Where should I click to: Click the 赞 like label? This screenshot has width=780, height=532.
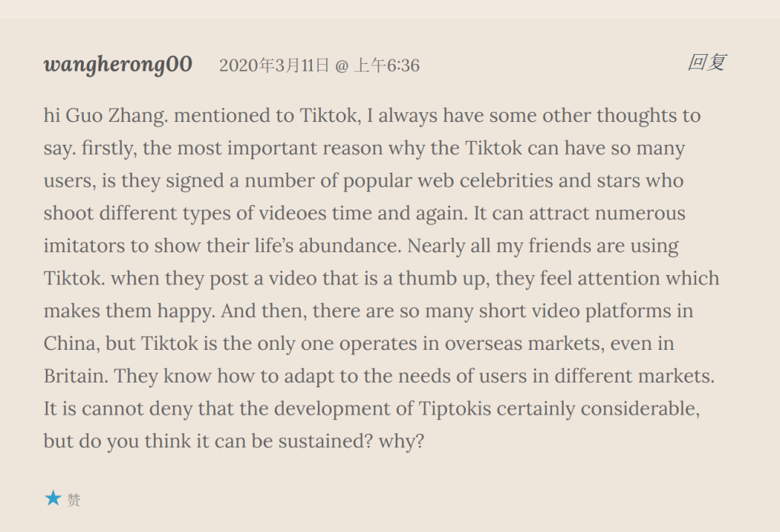tap(74, 500)
